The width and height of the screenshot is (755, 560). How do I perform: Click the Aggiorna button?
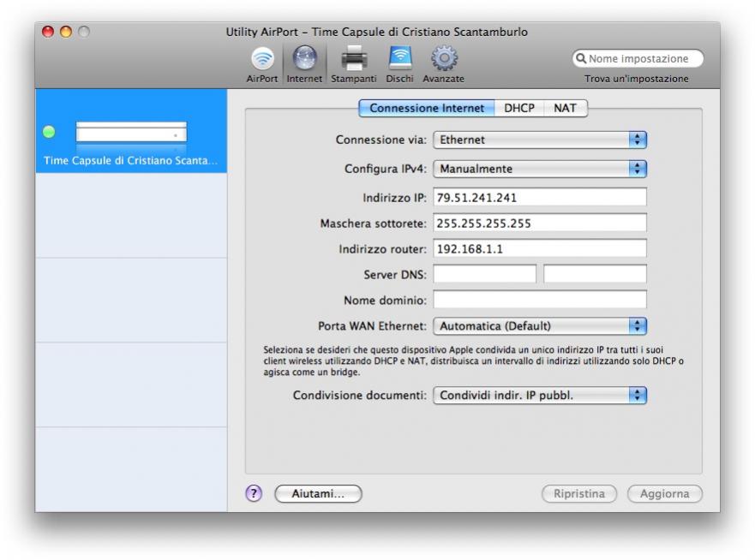point(664,493)
